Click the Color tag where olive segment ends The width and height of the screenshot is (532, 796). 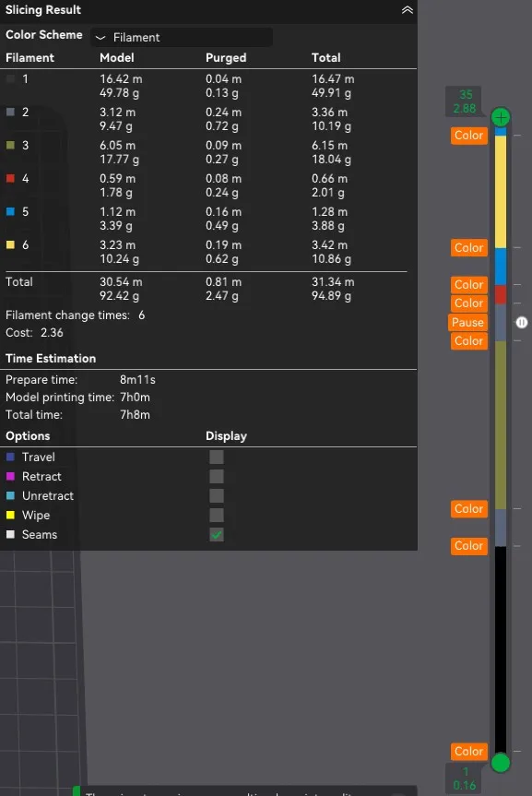468,508
